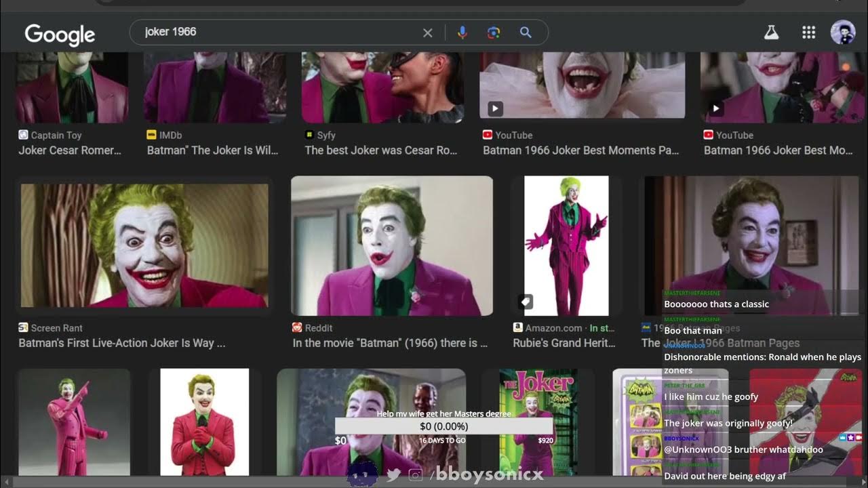This screenshot has height=488, width=868.
Task: Click inside the 'joker 1966' search field
Action: [278, 32]
